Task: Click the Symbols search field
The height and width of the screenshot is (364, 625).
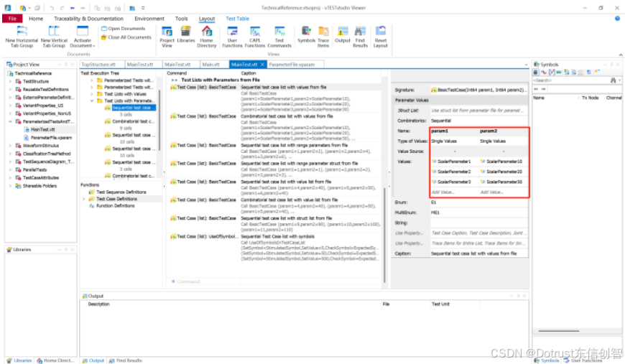Action: (x=571, y=80)
